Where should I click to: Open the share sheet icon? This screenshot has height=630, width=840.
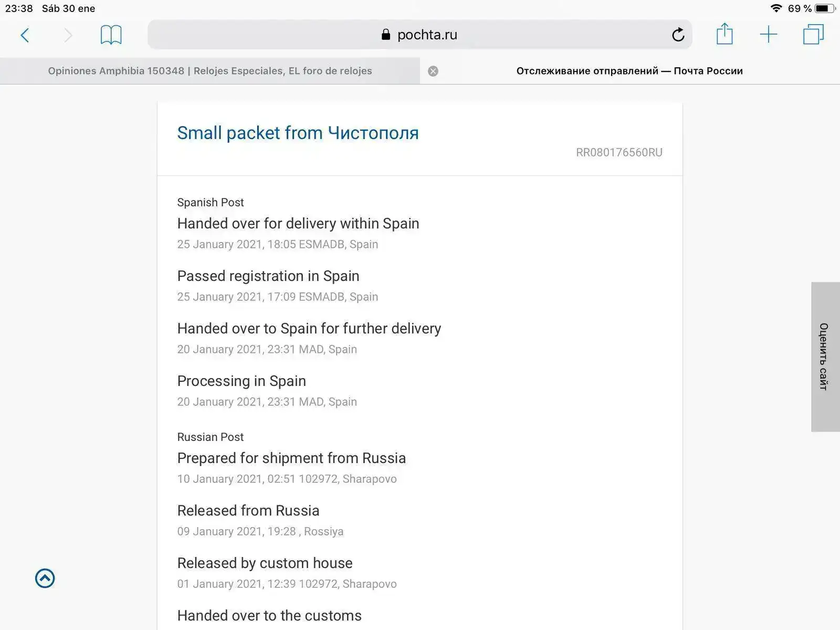coord(724,34)
